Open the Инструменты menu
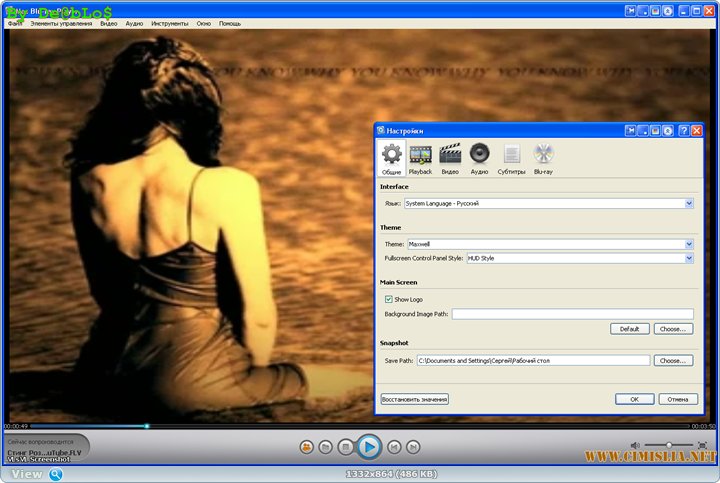Image resolution: width=720 pixels, height=483 pixels. point(171,22)
